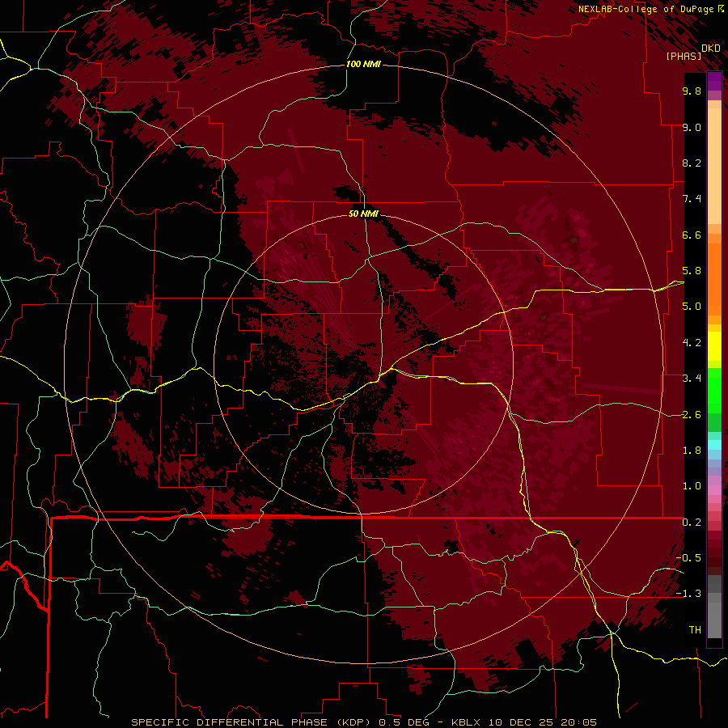This screenshot has height=728, width=728.
Task: Click the 1.0 value on the color scale
Action: point(692,486)
